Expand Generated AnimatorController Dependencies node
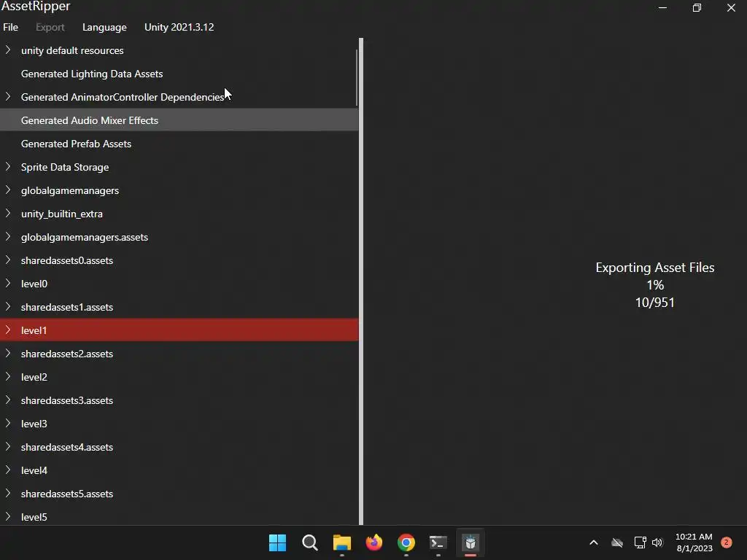Viewport: 747px width, 560px height. point(7,96)
